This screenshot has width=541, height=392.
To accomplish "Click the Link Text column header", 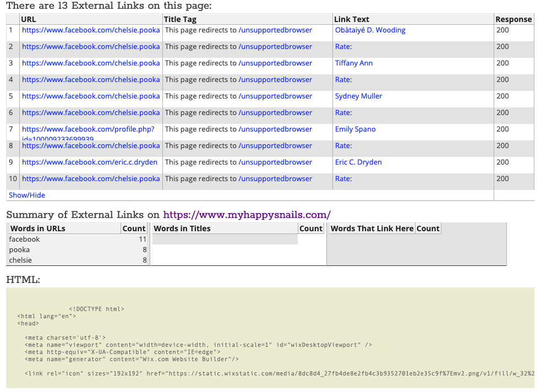I will tap(413, 19).
